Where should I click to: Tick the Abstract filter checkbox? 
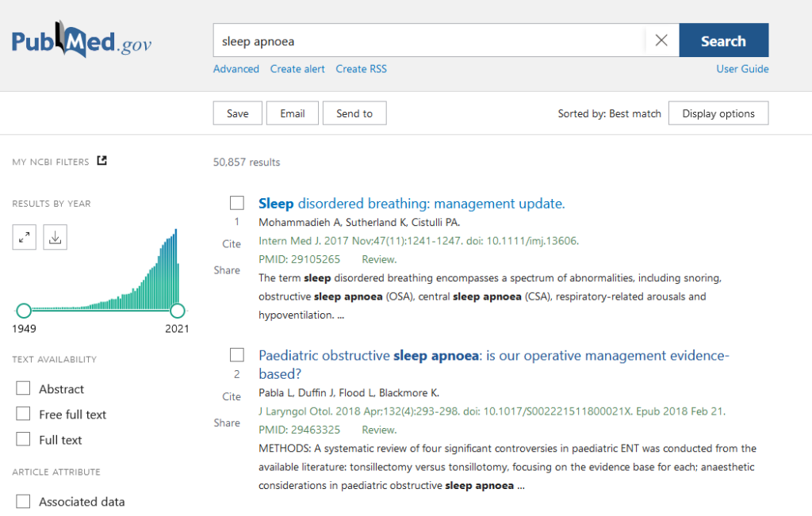(x=24, y=388)
